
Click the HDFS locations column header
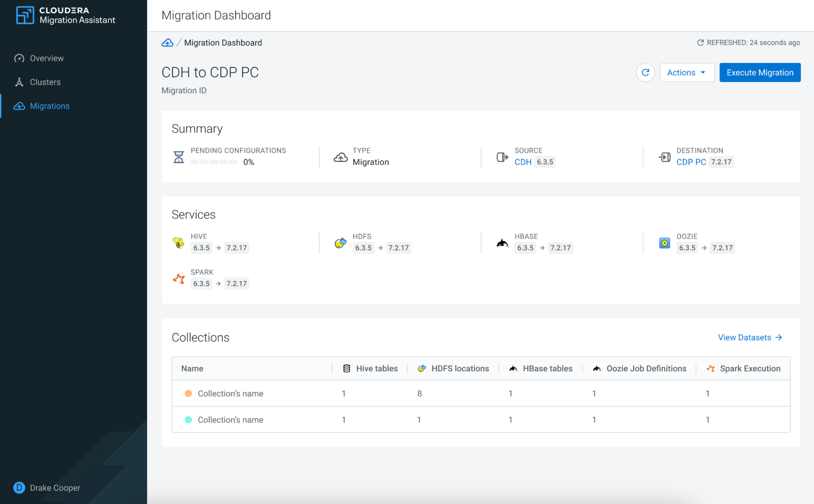[x=460, y=368]
